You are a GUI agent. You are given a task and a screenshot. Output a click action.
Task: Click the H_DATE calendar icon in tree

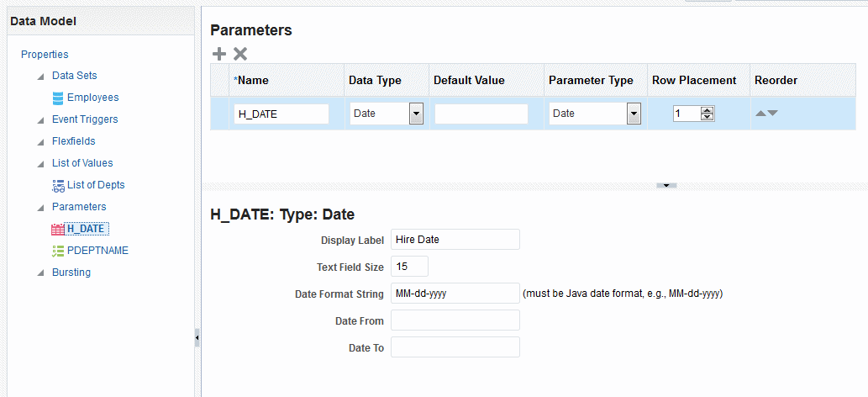click(x=58, y=229)
